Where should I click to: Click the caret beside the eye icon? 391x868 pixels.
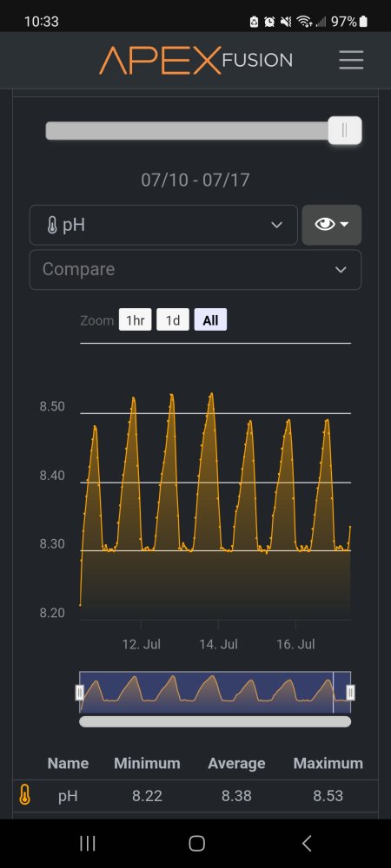coord(344,224)
